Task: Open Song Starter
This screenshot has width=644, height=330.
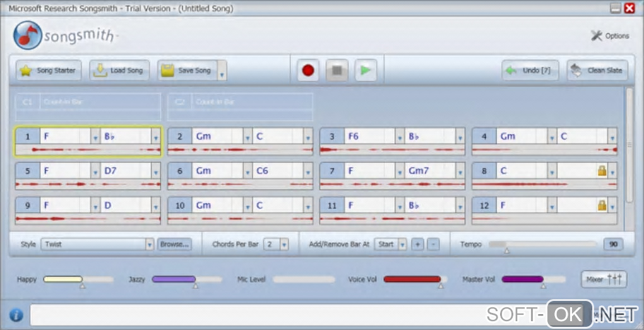Action: point(49,70)
